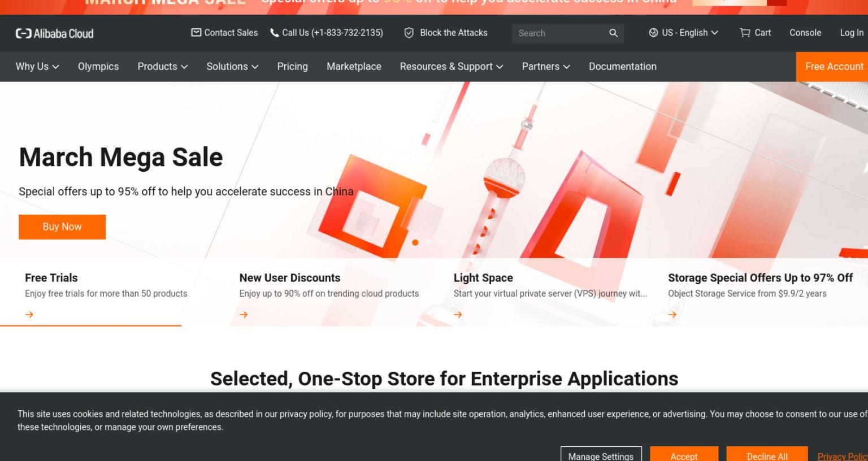This screenshot has height=461, width=868.
Task: Click the March Mega Sale headline
Action: coord(121,157)
